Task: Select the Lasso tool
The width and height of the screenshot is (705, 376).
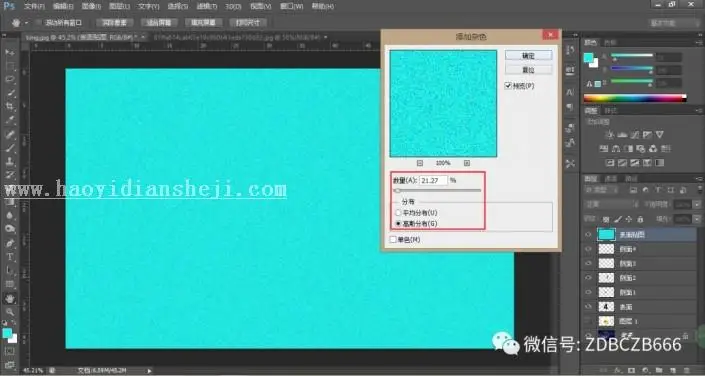Action: pyautogui.click(x=9, y=80)
